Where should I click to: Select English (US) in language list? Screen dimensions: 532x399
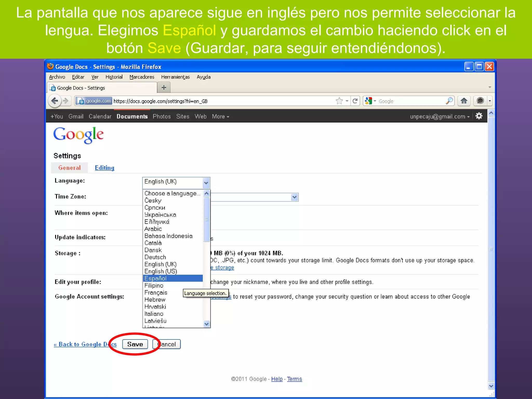click(173, 271)
